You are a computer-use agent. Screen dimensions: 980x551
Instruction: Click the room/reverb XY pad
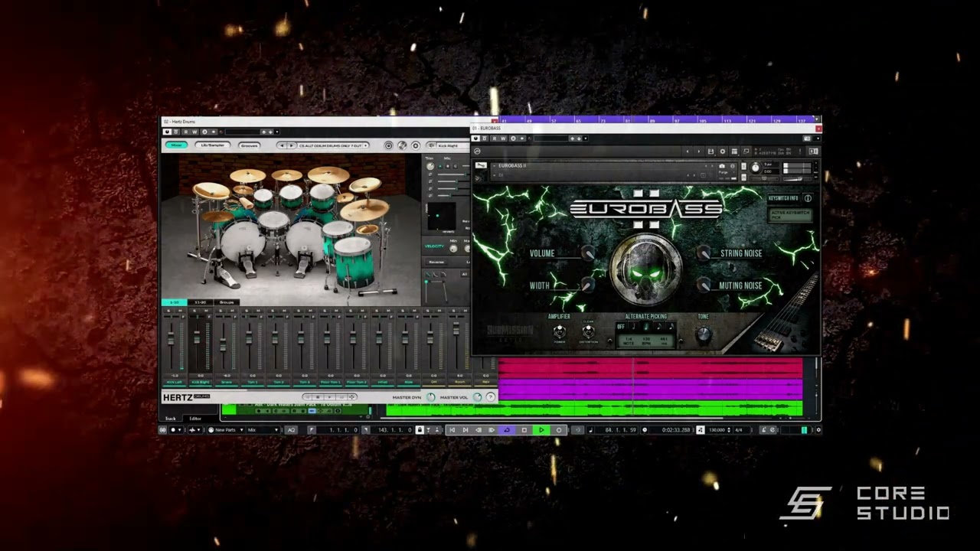440,217
